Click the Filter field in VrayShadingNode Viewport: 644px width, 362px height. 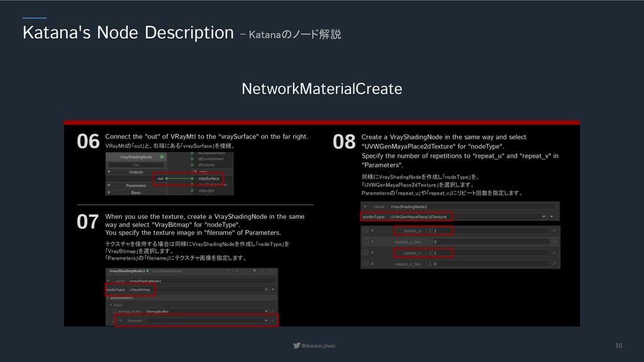click(136, 165)
